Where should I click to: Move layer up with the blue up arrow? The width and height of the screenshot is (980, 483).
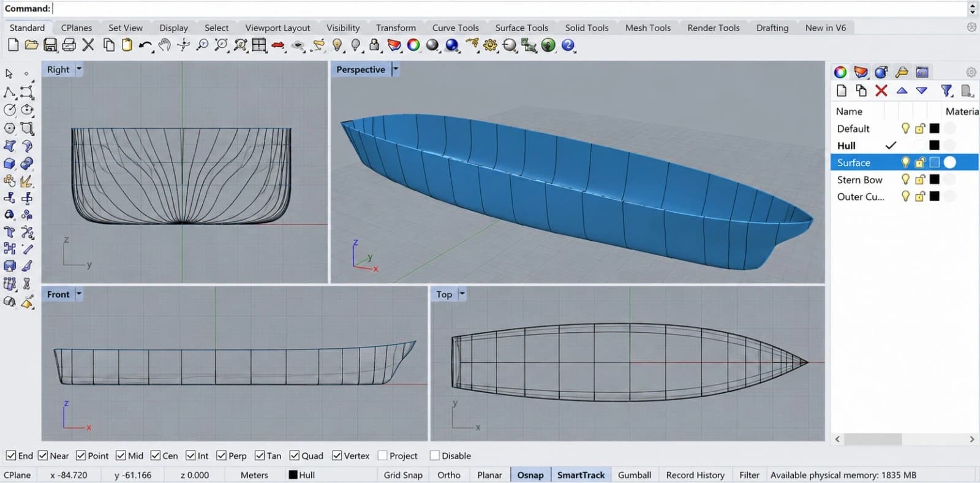pyautogui.click(x=902, y=91)
